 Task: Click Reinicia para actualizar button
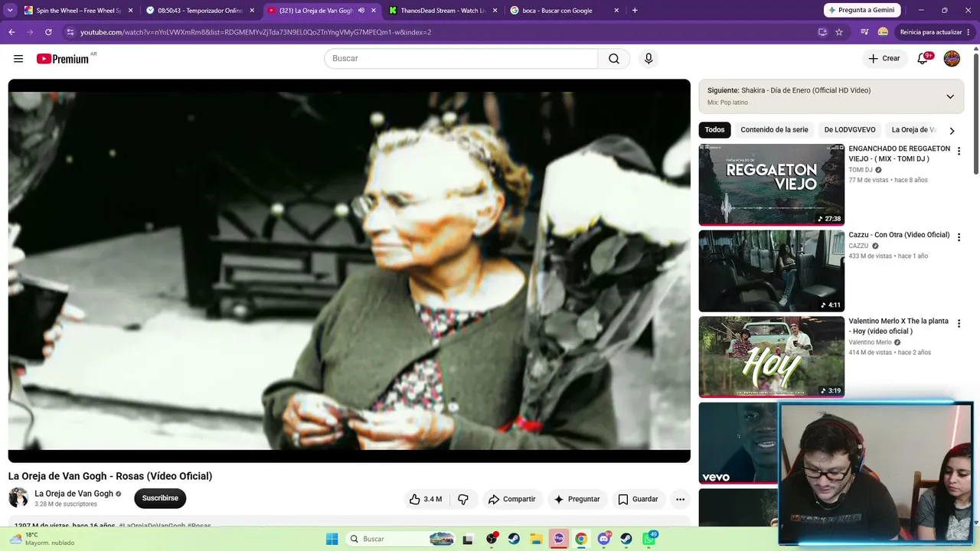(930, 32)
